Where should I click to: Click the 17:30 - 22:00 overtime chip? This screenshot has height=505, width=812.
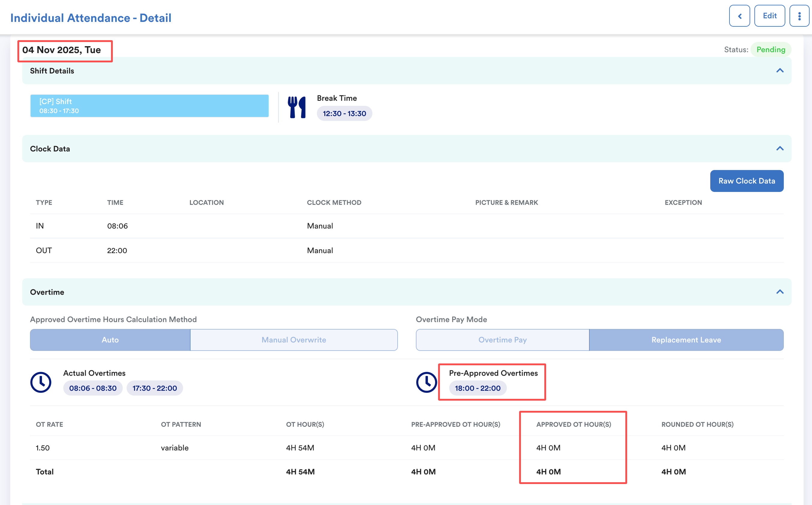click(154, 388)
